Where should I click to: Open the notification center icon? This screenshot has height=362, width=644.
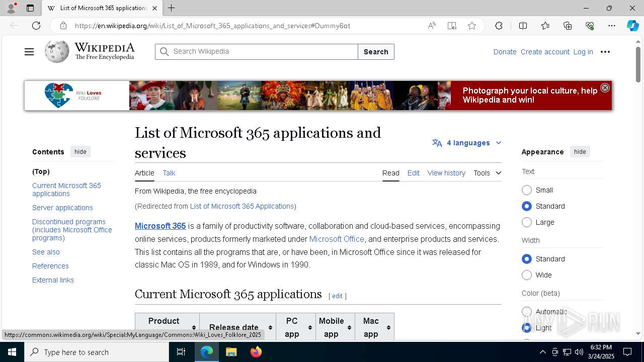[x=627, y=352]
